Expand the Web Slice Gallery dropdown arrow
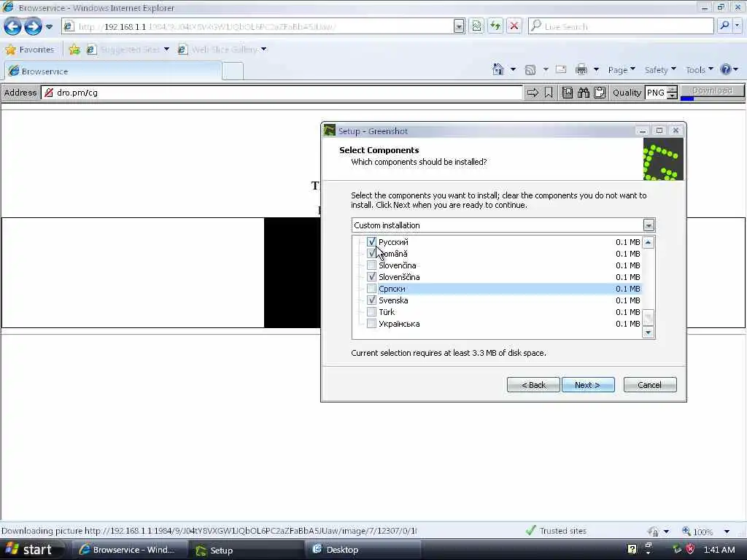This screenshot has width=747, height=560. coord(263,49)
